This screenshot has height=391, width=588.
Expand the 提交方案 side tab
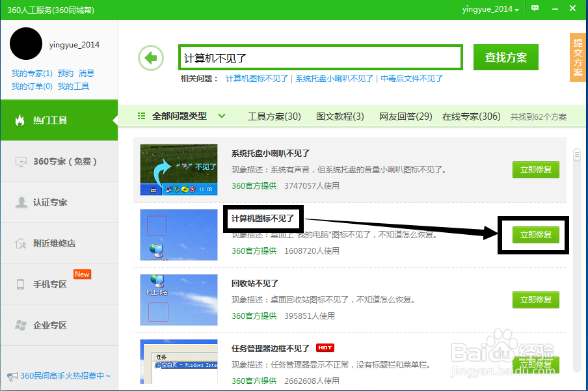click(576, 57)
